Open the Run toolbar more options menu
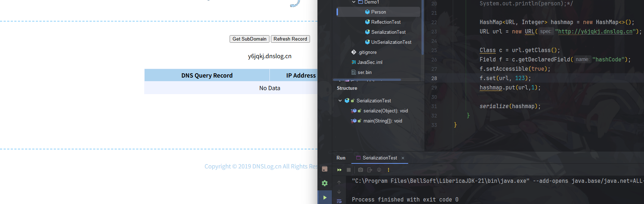Image resolution: width=644 pixels, height=204 pixels. 388,170
